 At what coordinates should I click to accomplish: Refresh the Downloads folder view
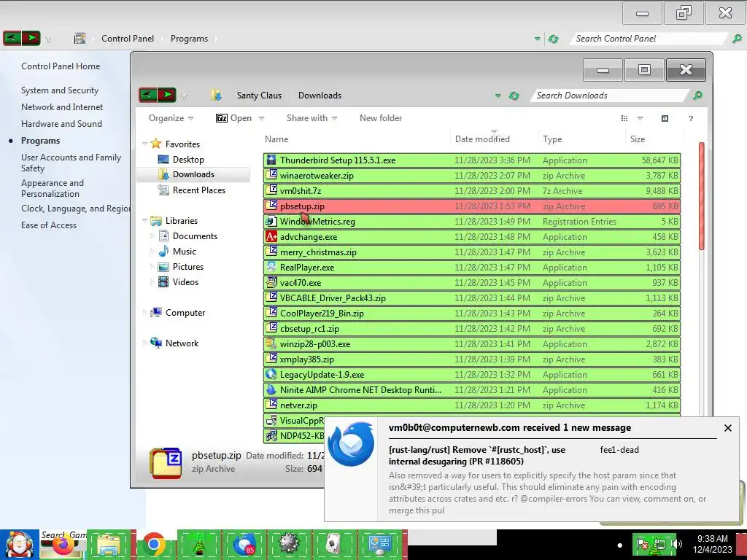point(514,96)
